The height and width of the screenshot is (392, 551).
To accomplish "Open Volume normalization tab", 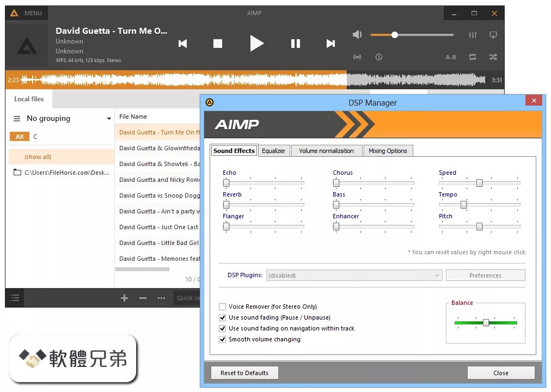I will click(327, 151).
